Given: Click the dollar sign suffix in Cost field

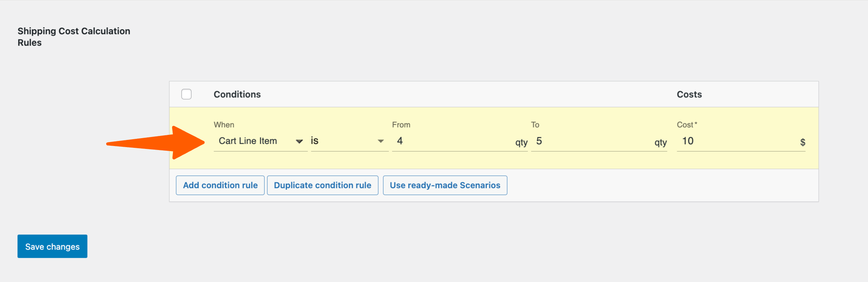Looking at the screenshot, I should tap(802, 142).
